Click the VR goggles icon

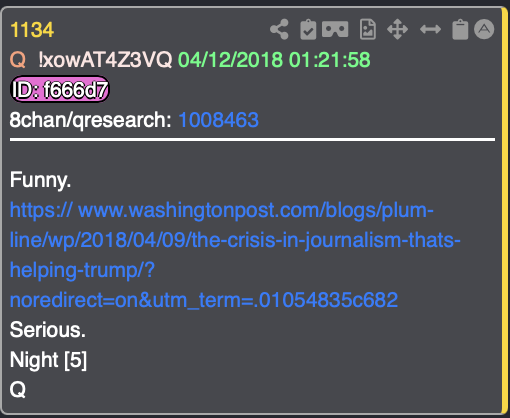tap(335, 29)
